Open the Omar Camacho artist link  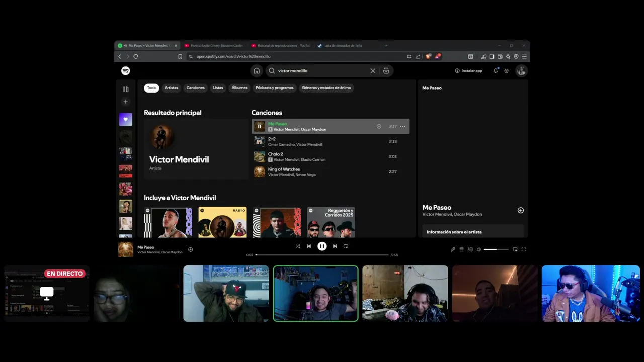[281, 144]
